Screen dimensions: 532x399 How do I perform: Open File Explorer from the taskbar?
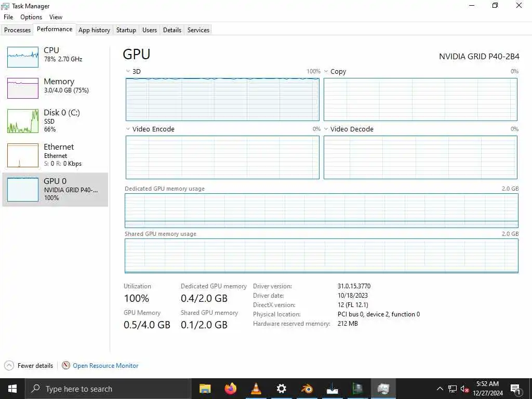coord(205,389)
